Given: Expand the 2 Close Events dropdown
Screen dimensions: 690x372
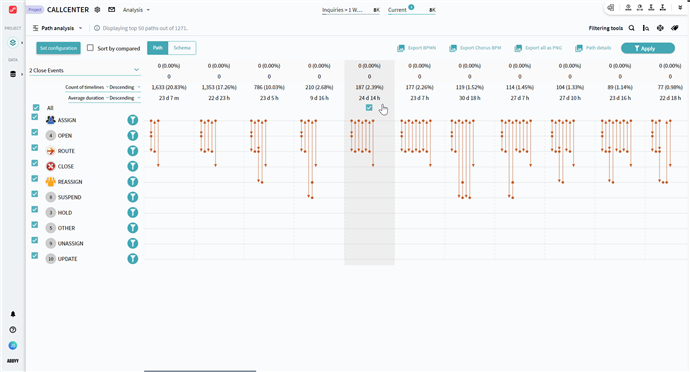Looking at the screenshot, I should click(x=84, y=70).
